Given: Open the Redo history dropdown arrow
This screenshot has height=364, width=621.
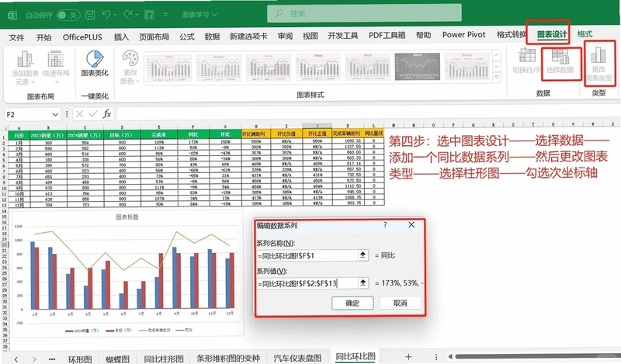Looking at the screenshot, I should [137, 15].
